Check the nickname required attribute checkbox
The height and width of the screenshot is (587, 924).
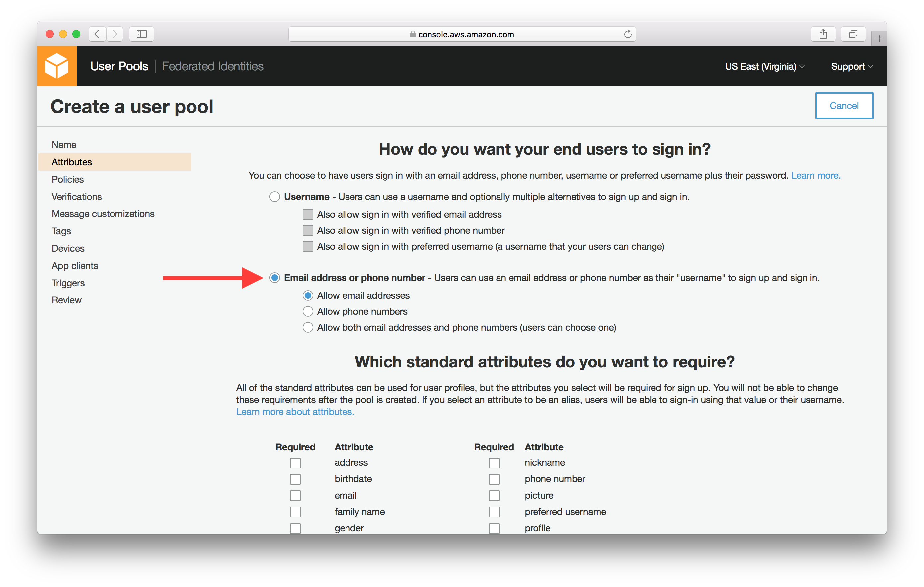pos(494,462)
